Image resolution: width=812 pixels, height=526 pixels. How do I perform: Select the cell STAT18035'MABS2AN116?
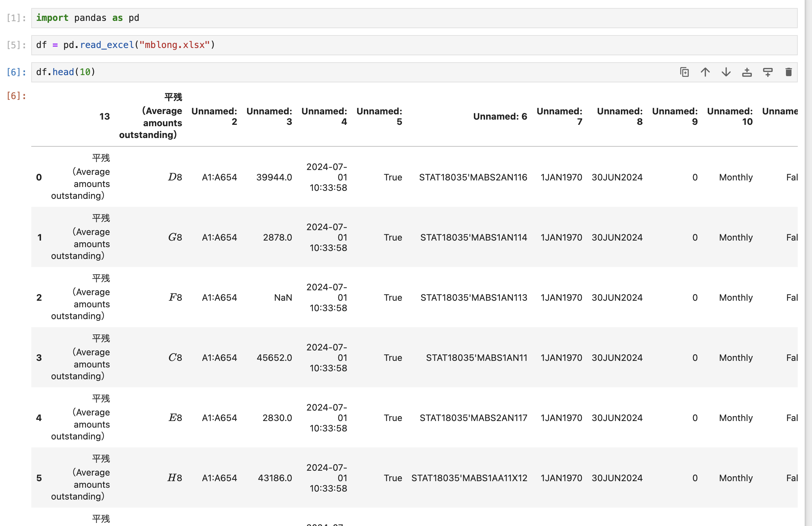click(473, 177)
